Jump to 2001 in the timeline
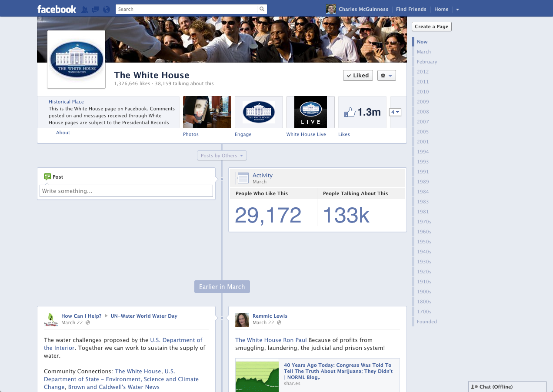This screenshot has width=553, height=392. coord(423,142)
